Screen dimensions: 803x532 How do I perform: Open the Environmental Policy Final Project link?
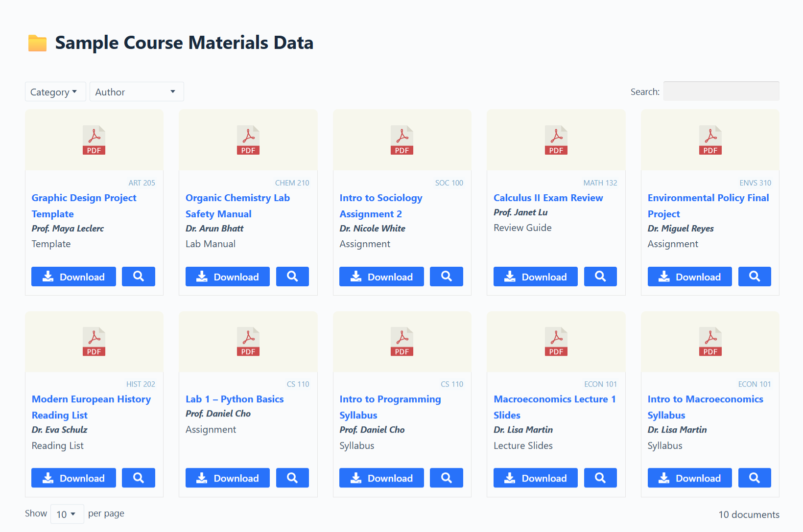[x=709, y=206]
